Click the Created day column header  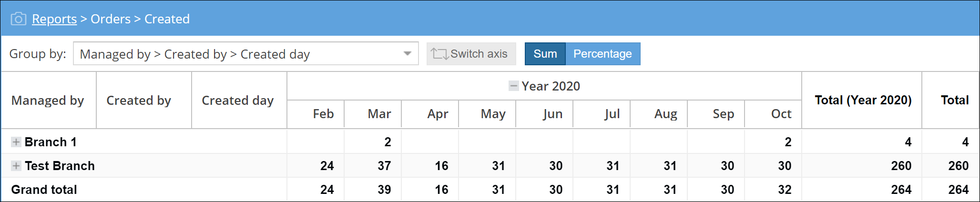point(238,101)
